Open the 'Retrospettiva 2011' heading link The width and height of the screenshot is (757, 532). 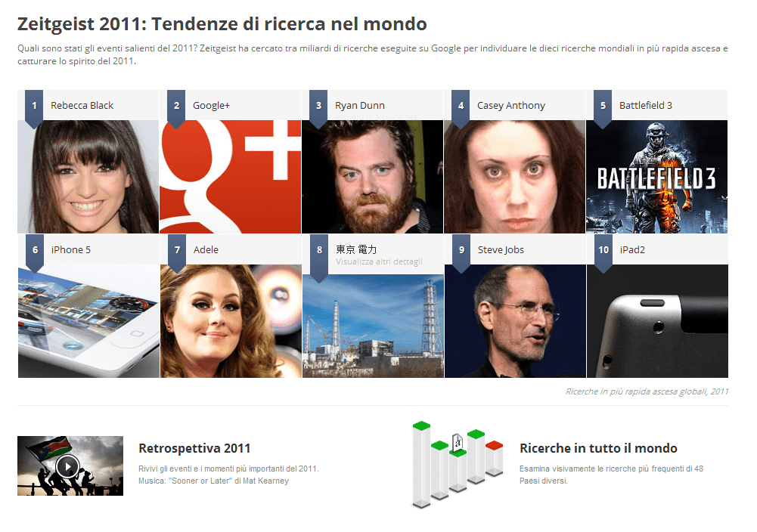(194, 448)
